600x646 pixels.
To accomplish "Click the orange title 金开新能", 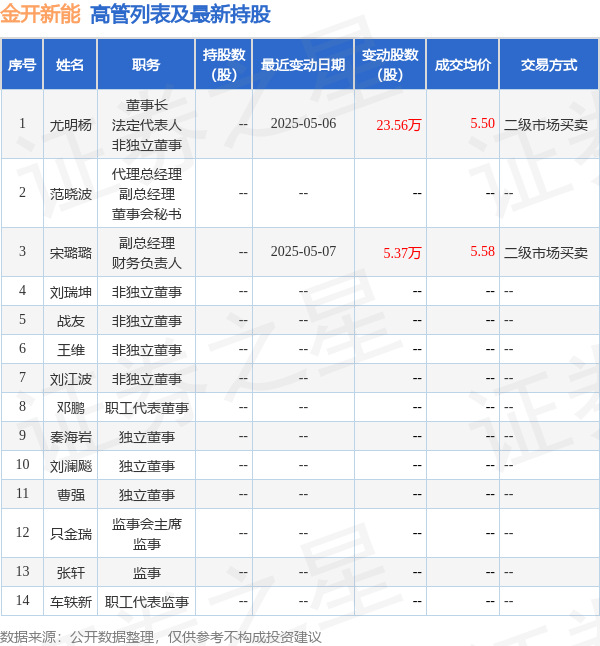I will tap(40, 14).
